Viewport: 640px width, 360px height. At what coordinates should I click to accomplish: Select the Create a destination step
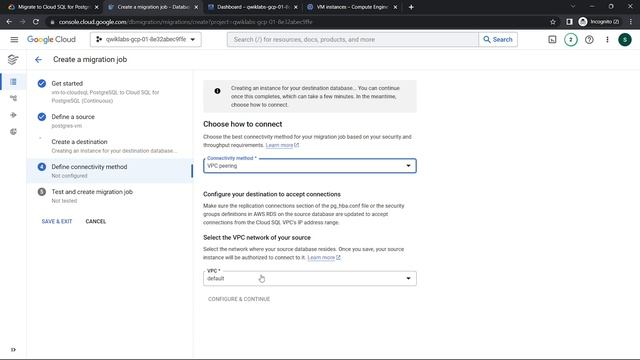pyautogui.click(x=110, y=146)
